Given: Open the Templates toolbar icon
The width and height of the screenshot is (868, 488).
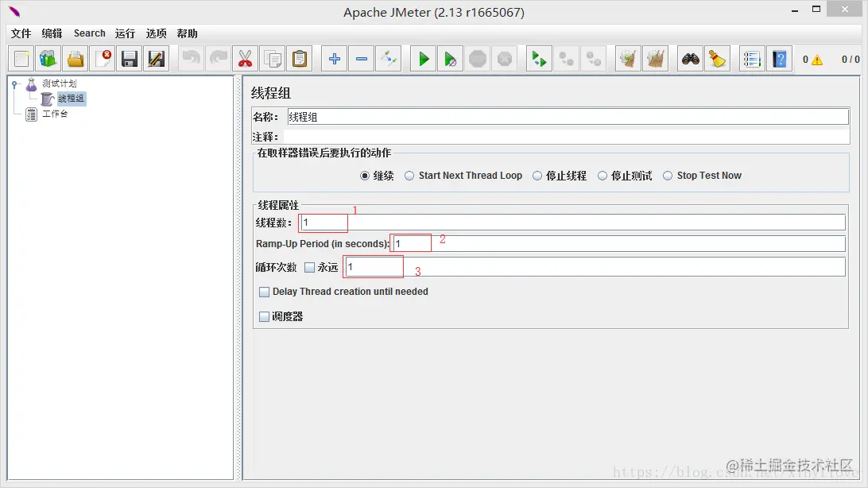Looking at the screenshot, I should coord(48,59).
